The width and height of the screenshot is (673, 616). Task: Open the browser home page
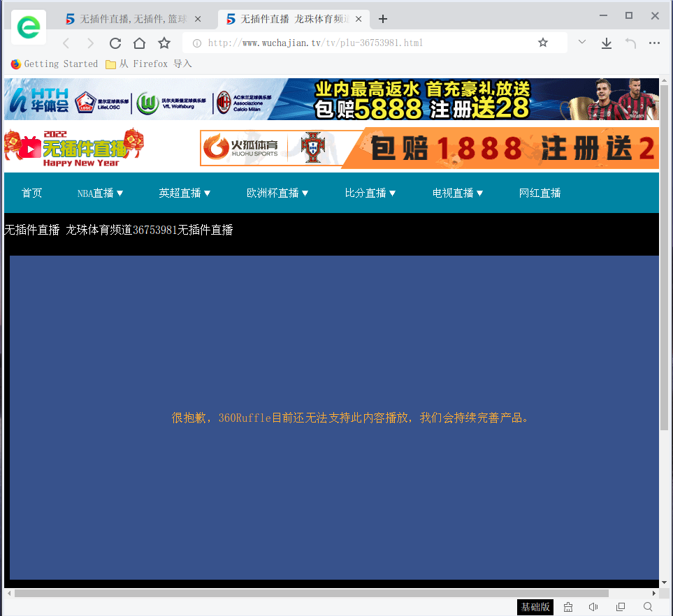point(139,43)
